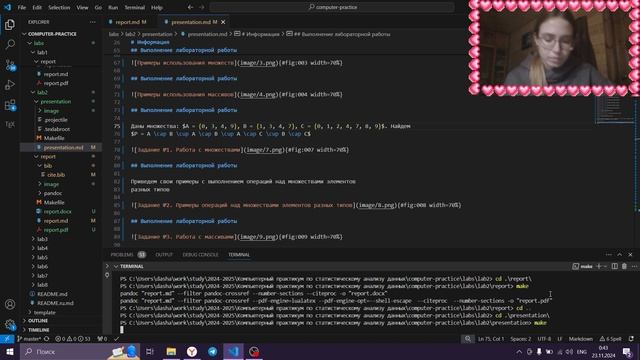Click the editor minimap

[614, 110]
